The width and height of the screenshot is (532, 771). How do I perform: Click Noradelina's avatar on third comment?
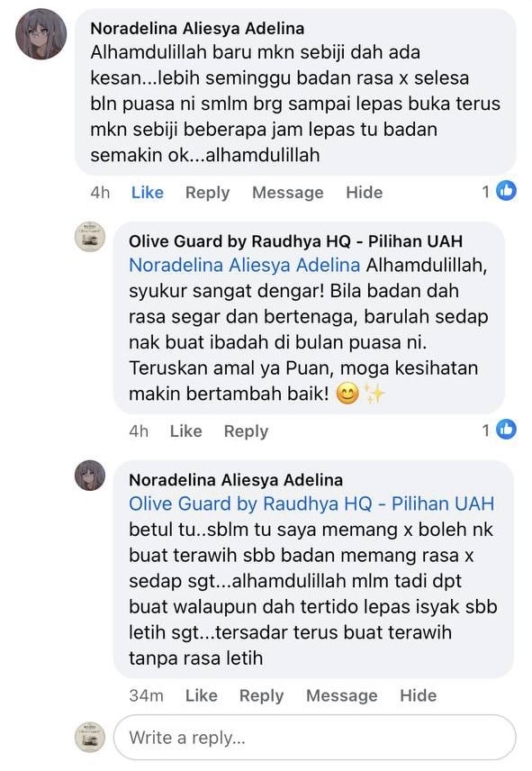tap(90, 476)
